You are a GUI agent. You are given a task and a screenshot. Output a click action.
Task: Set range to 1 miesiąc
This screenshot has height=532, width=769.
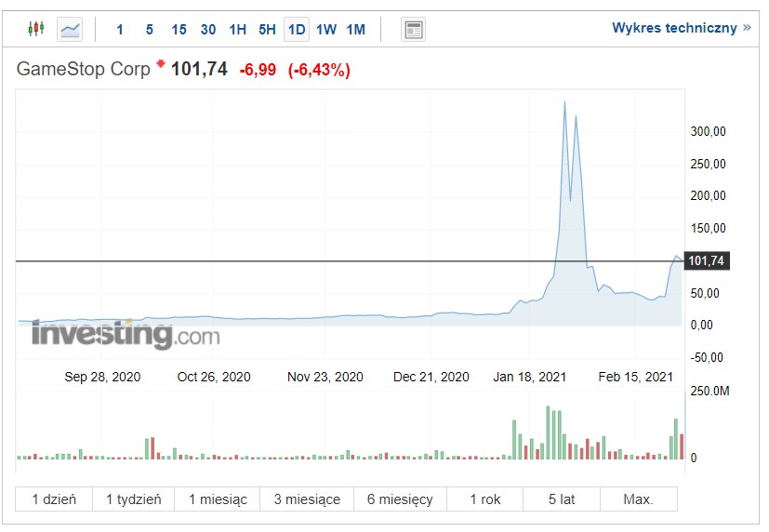(218, 499)
